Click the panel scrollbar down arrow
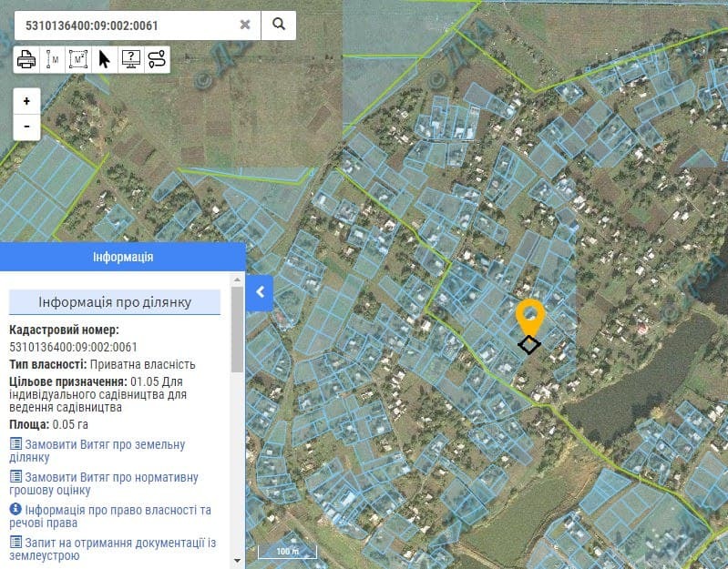728x569 pixels. click(237, 560)
